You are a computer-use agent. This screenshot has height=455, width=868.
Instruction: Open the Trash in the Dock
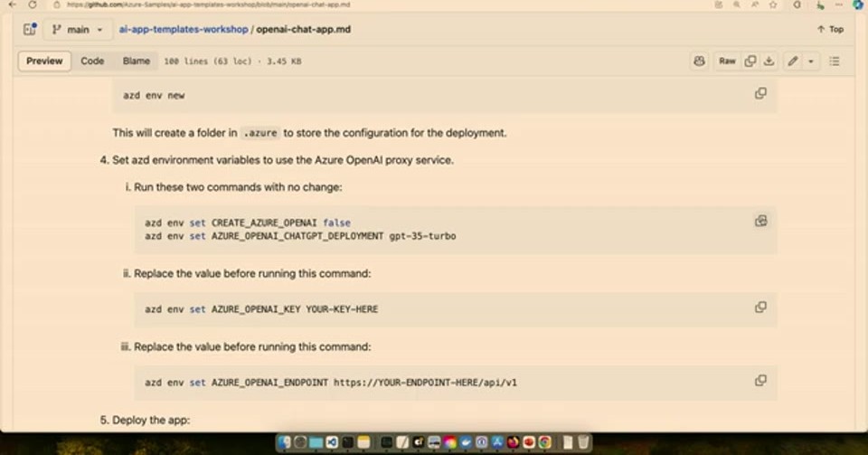pos(583,441)
